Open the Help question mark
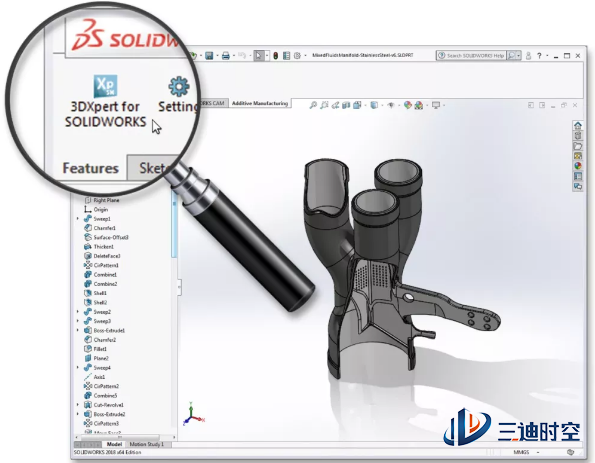Viewport: 595px width, 463px height. tap(539, 56)
